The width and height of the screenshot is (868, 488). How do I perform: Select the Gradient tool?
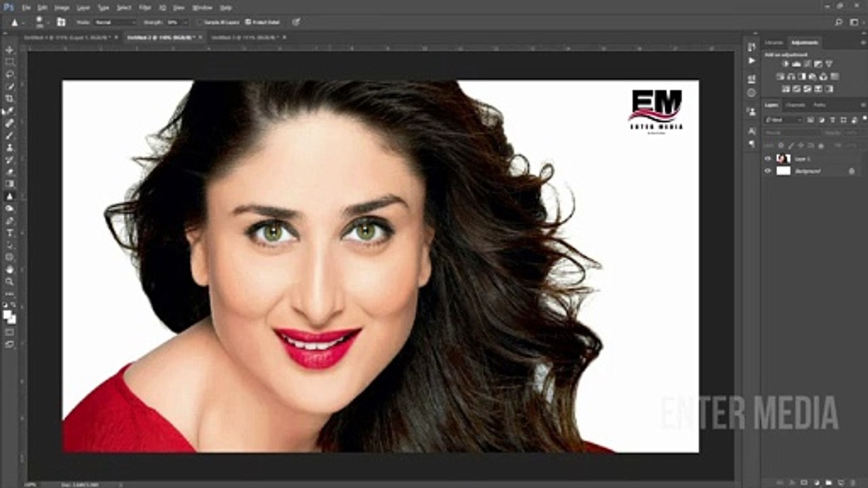(x=9, y=184)
